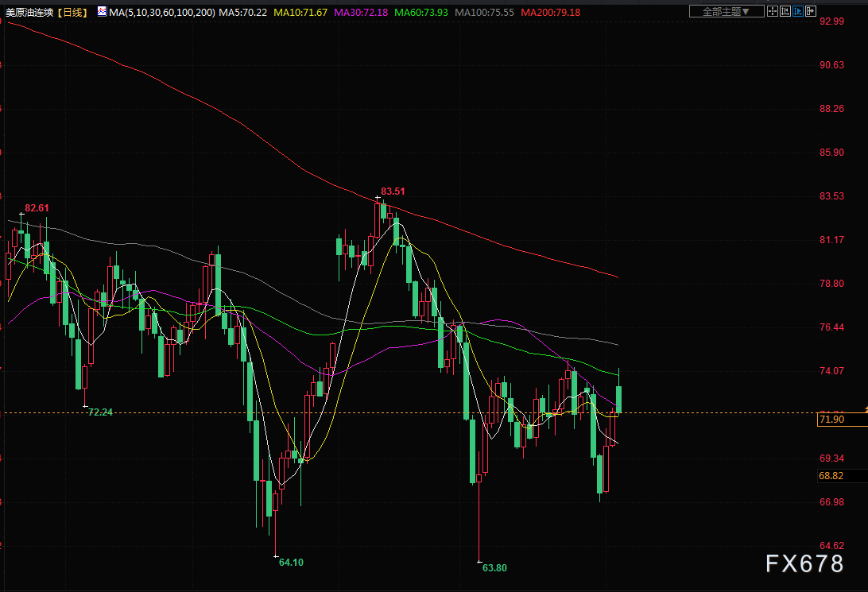
Task: Click the green MA60:73.93 legend value
Action: pos(421,12)
